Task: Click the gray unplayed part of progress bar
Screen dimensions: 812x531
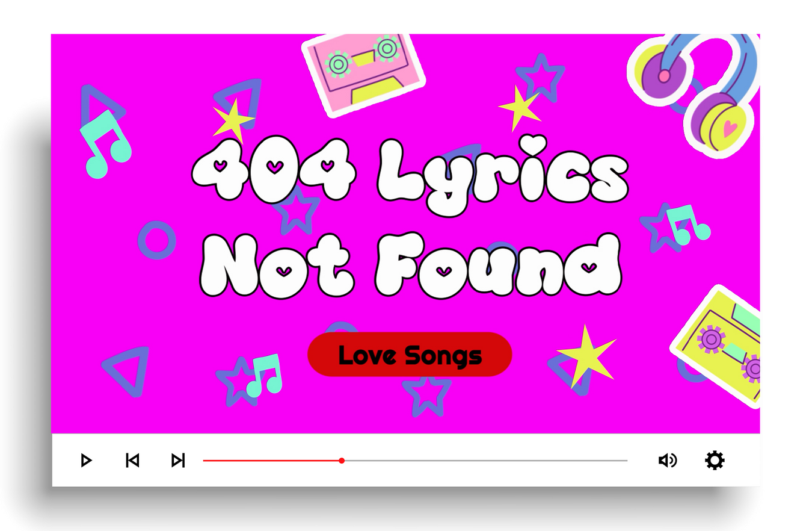Action: point(486,461)
